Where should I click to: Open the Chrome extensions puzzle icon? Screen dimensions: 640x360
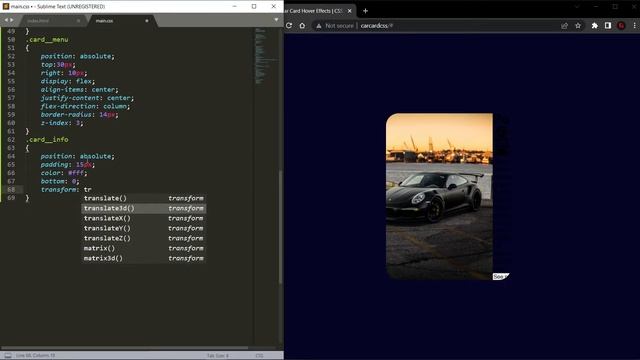pyautogui.click(x=595, y=26)
